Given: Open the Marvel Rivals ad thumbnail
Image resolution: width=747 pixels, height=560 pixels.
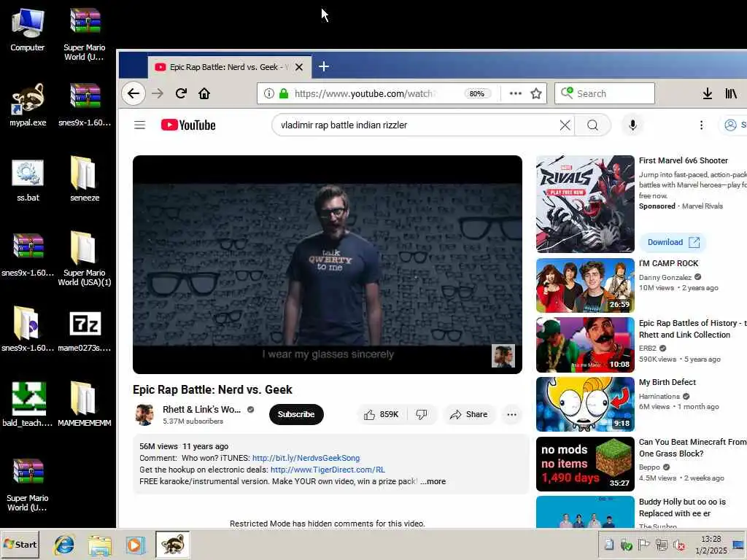Looking at the screenshot, I should pos(585,204).
